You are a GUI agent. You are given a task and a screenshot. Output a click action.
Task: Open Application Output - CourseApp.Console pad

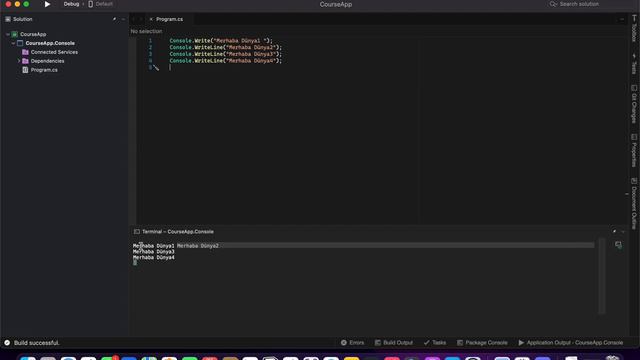coord(571,343)
